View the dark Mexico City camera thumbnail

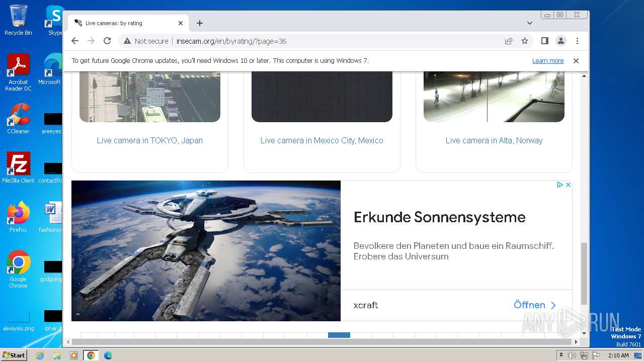322,97
